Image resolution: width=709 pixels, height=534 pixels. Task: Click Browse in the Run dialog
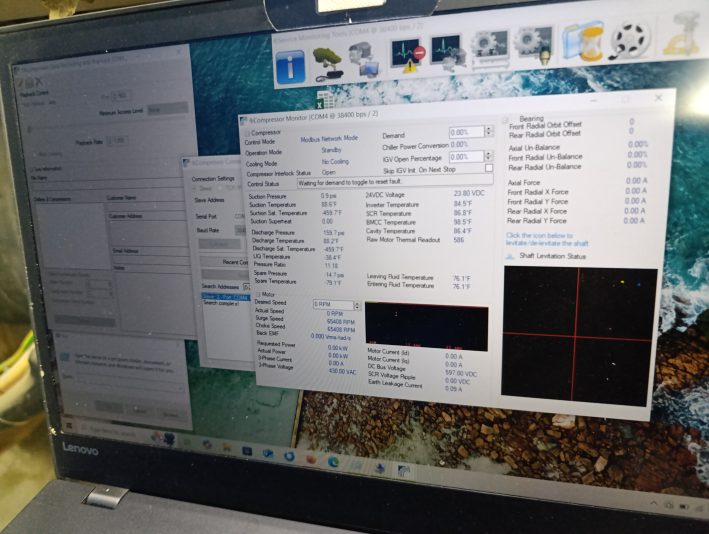[170, 414]
